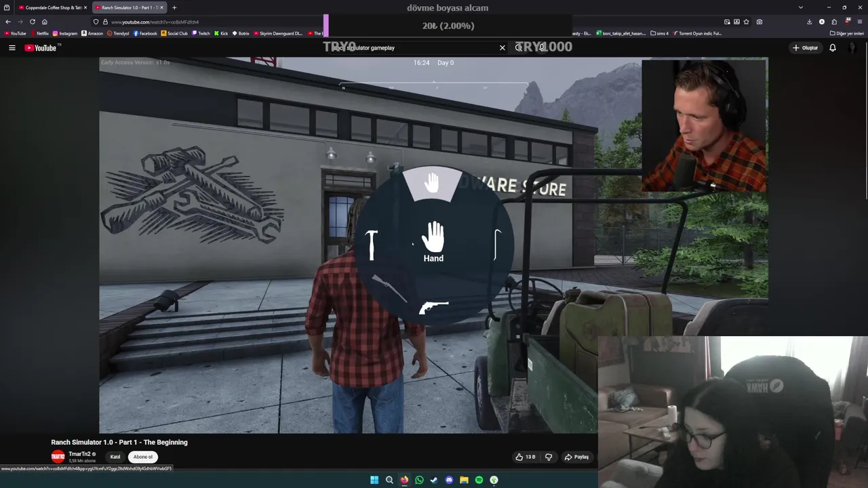
Task: Open Discord from the taskbar
Action: point(449,480)
